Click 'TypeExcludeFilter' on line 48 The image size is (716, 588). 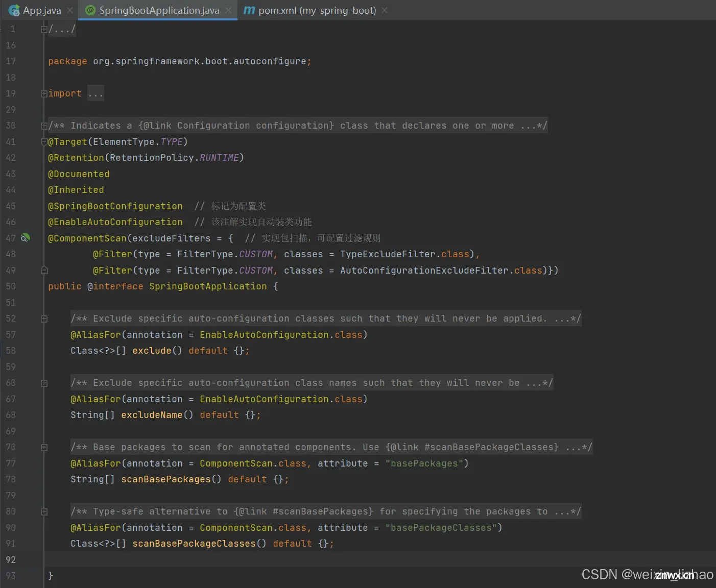pos(388,254)
